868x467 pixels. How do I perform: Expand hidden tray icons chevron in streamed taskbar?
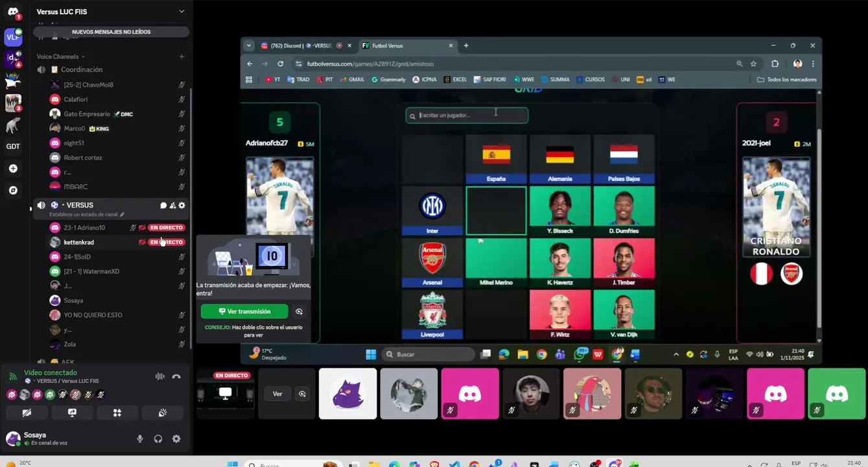676,354
